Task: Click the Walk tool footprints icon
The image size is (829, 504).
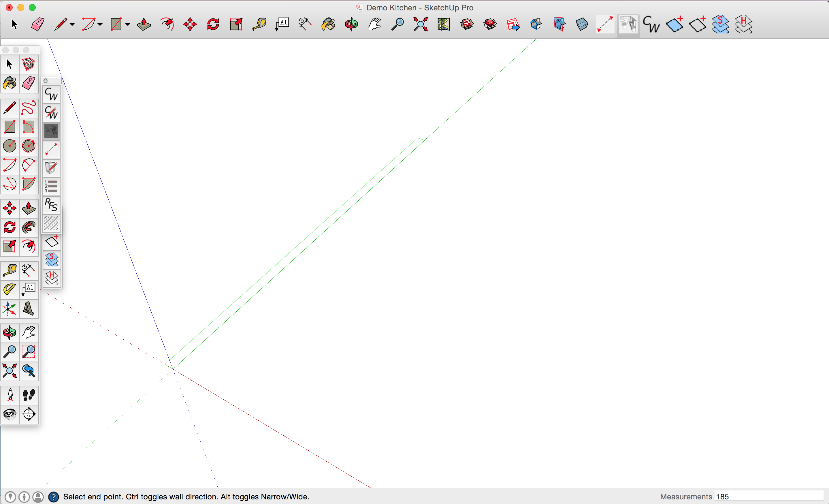Action: pos(29,395)
